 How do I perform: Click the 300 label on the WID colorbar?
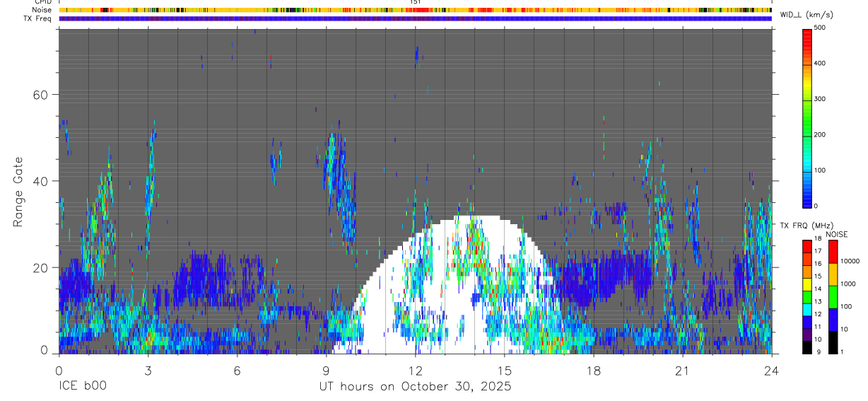pos(820,99)
